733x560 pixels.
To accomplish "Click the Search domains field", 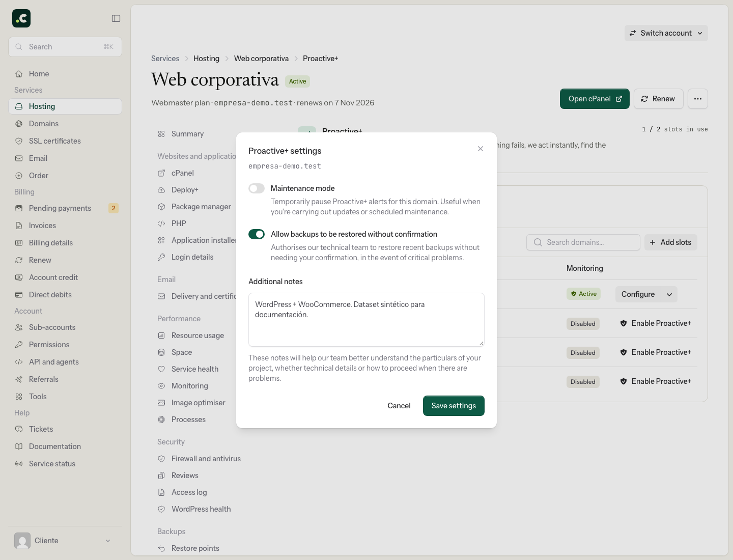I will 583,242.
